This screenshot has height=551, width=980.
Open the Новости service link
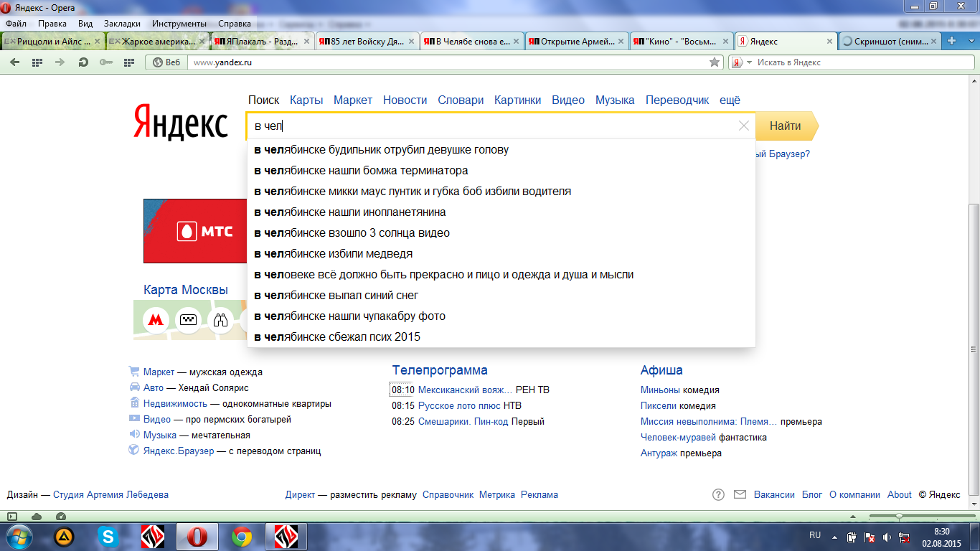(x=405, y=100)
